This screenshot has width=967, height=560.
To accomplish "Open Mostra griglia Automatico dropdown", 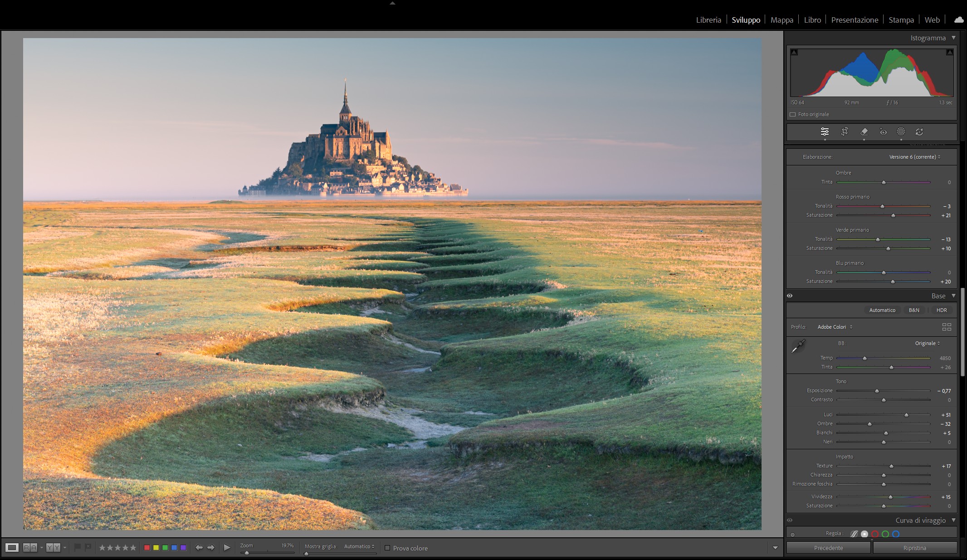I will (x=359, y=546).
